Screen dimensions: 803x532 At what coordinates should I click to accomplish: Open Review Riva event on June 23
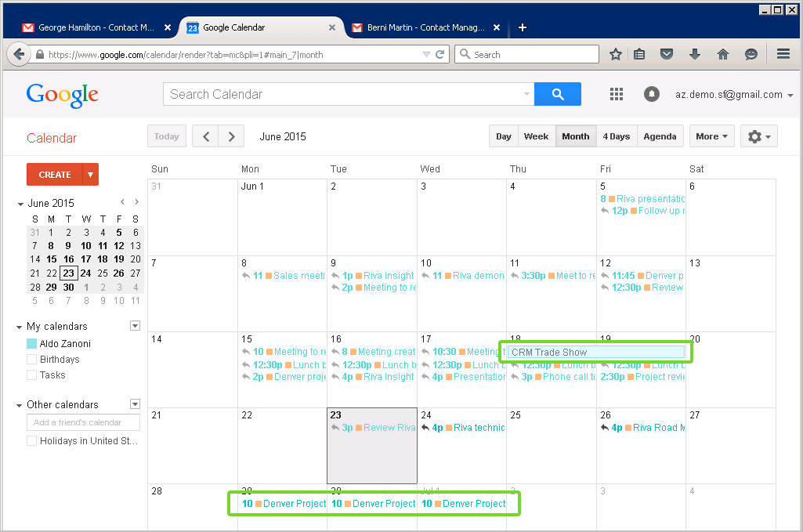click(x=373, y=428)
